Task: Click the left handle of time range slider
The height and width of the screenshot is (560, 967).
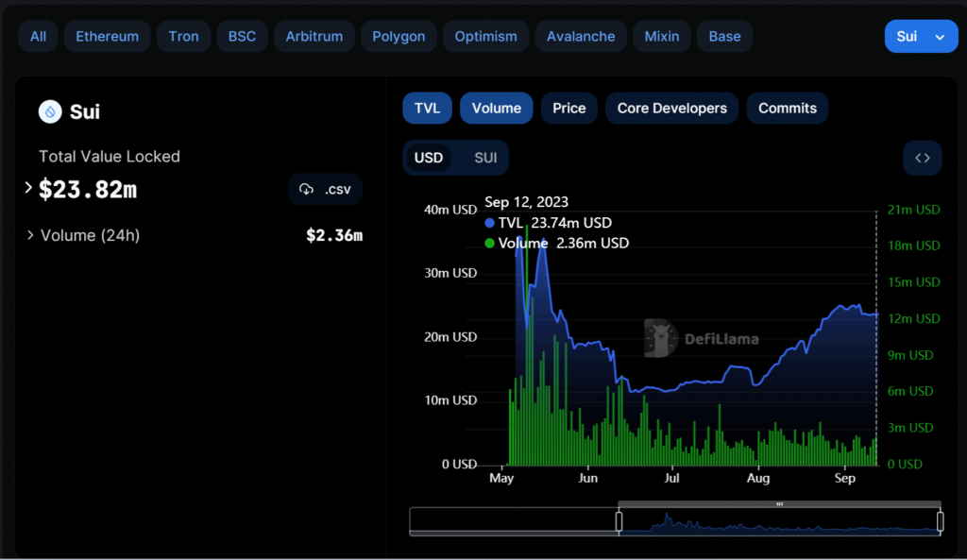Action: pos(619,521)
